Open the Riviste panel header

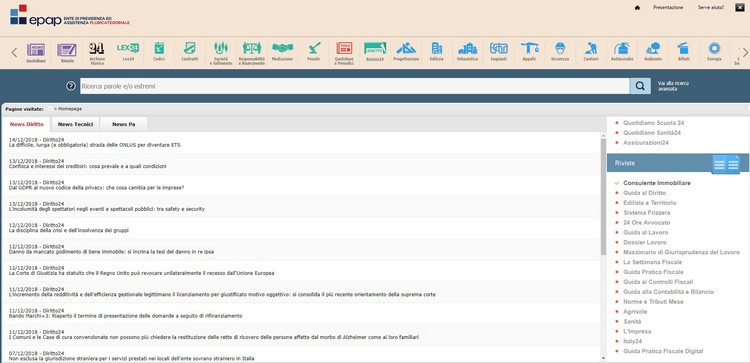coord(678,164)
